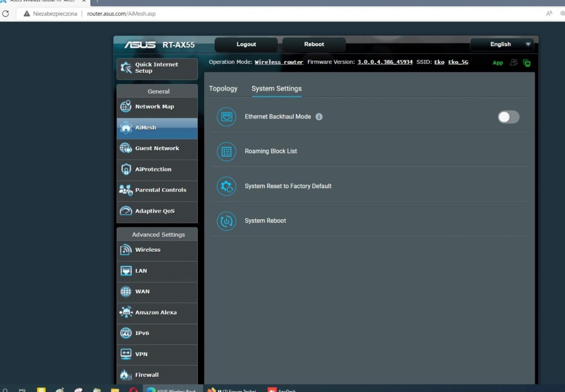Screen dimensions: 565x392
Task: Click the guest users status icon
Action: (x=514, y=62)
